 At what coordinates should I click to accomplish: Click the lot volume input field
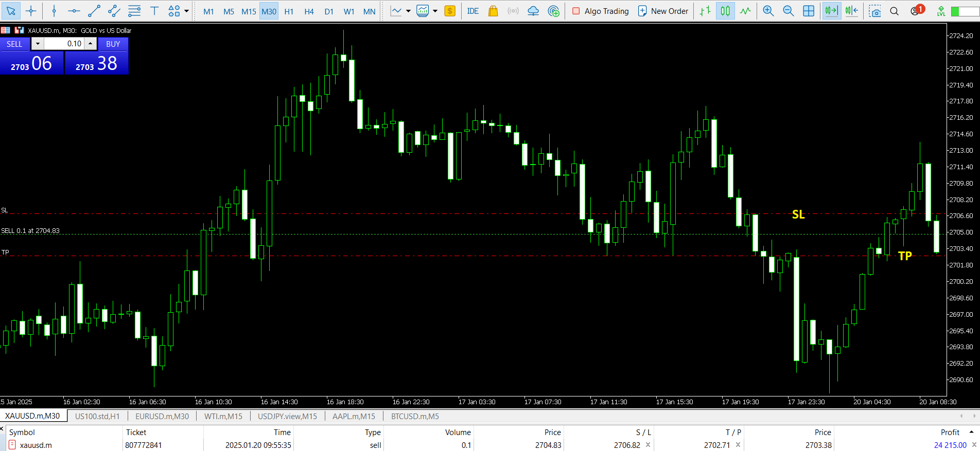[x=64, y=44]
